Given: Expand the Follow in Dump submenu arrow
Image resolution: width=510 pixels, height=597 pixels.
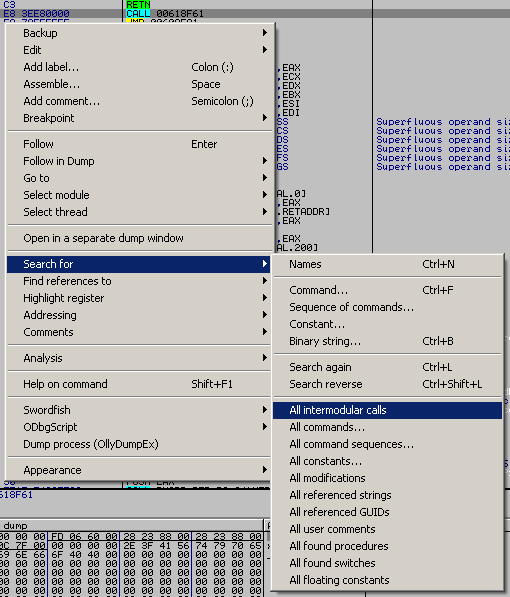Looking at the screenshot, I should pyautogui.click(x=265, y=161).
